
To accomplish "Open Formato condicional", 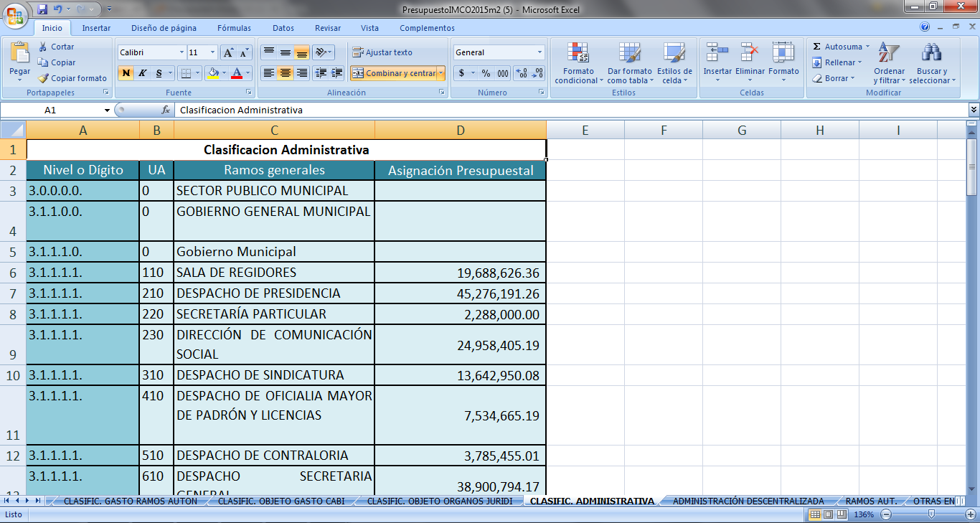I will click(578, 63).
